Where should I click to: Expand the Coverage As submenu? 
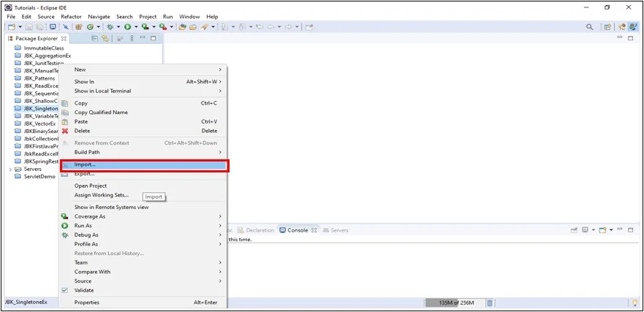pos(143,216)
